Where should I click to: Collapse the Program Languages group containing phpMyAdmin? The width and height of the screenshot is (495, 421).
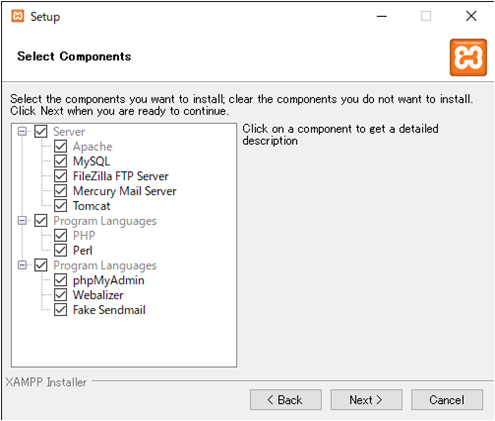[x=22, y=265]
